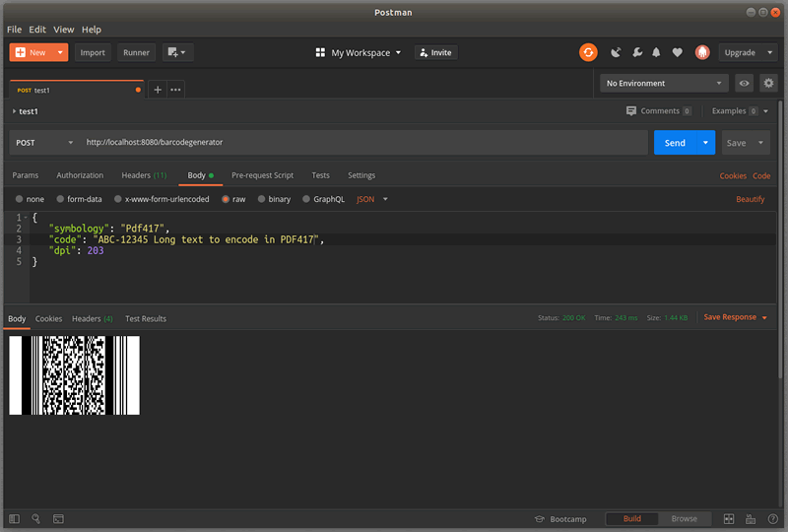The image size is (788, 532).
Task: Switch to the request Settings tab
Action: [x=361, y=175]
